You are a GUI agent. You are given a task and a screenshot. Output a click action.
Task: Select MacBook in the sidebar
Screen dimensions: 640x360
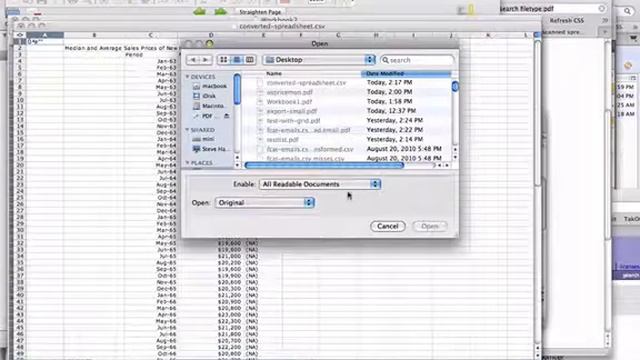(209, 86)
